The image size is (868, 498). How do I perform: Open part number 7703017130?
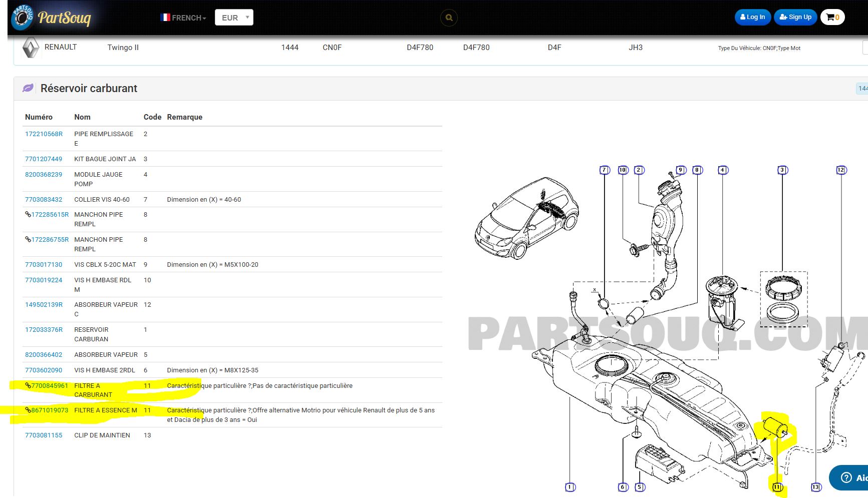(x=44, y=265)
